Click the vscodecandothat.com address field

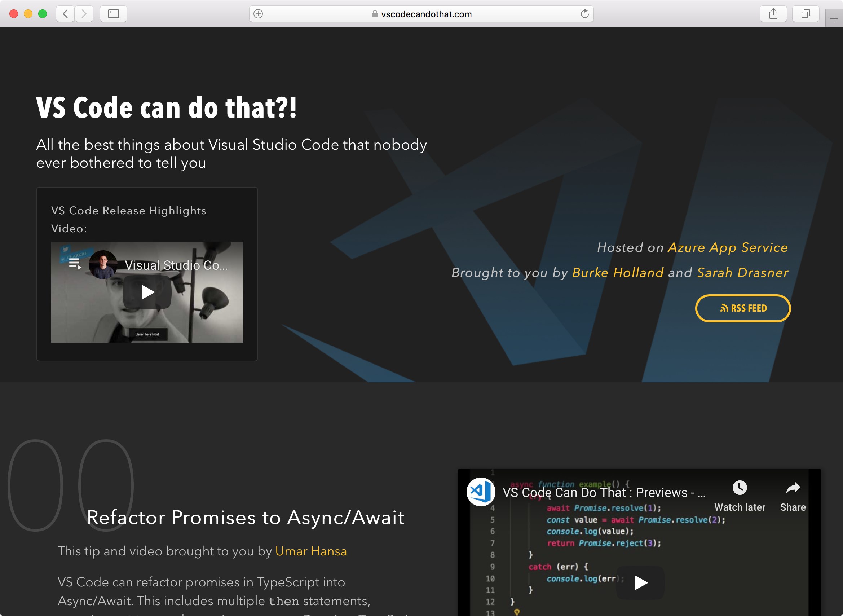(x=421, y=14)
